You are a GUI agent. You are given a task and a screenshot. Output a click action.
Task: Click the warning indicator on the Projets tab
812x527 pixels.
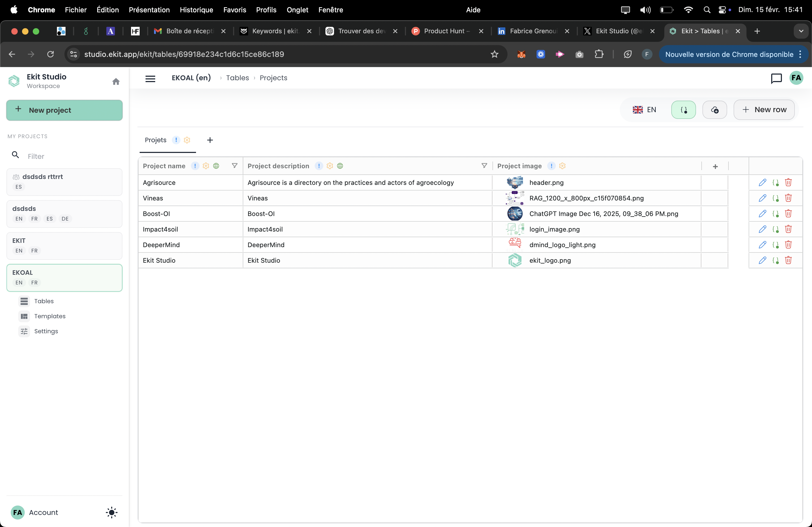[x=176, y=140]
